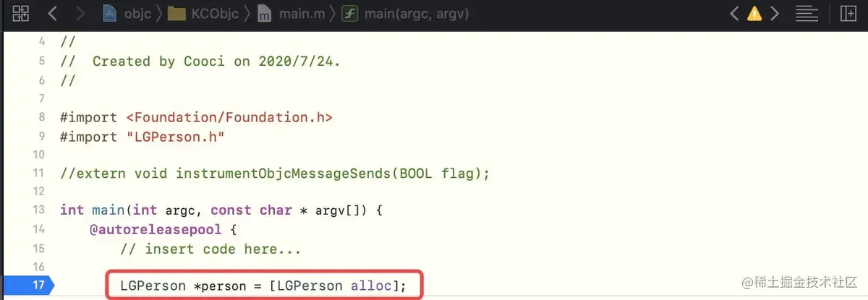
Task: Click line number 14 in gutter
Action: 38,229
